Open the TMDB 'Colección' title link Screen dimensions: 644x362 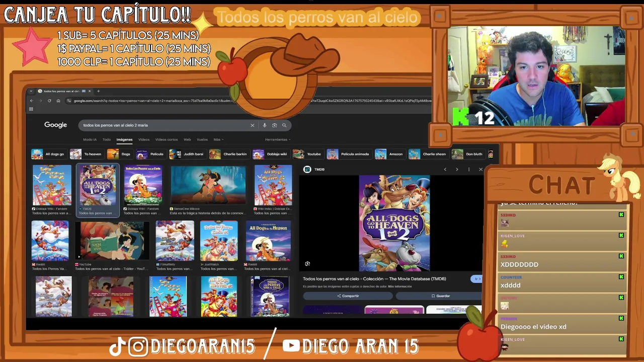pyautogui.click(x=374, y=279)
